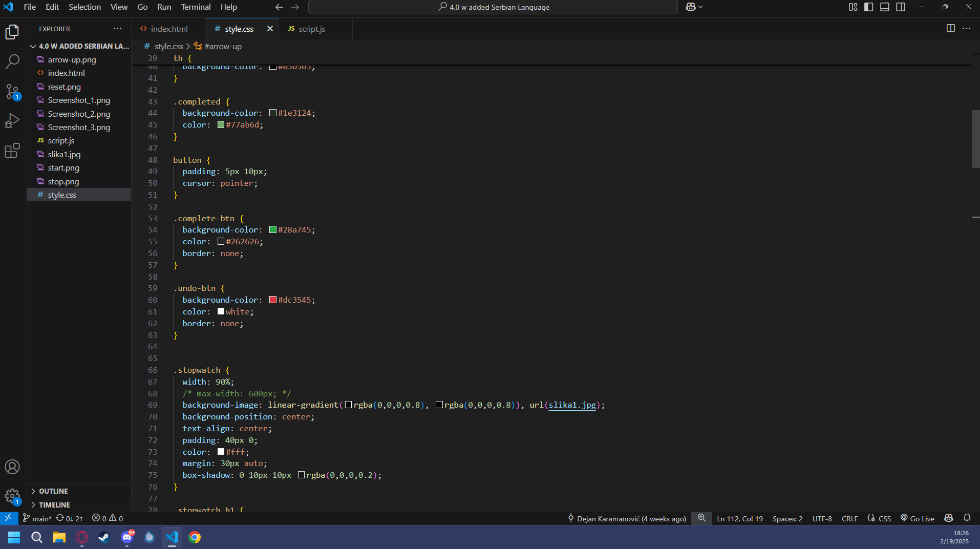This screenshot has height=549, width=980.
Task: Open Source Control view
Action: (x=12, y=92)
